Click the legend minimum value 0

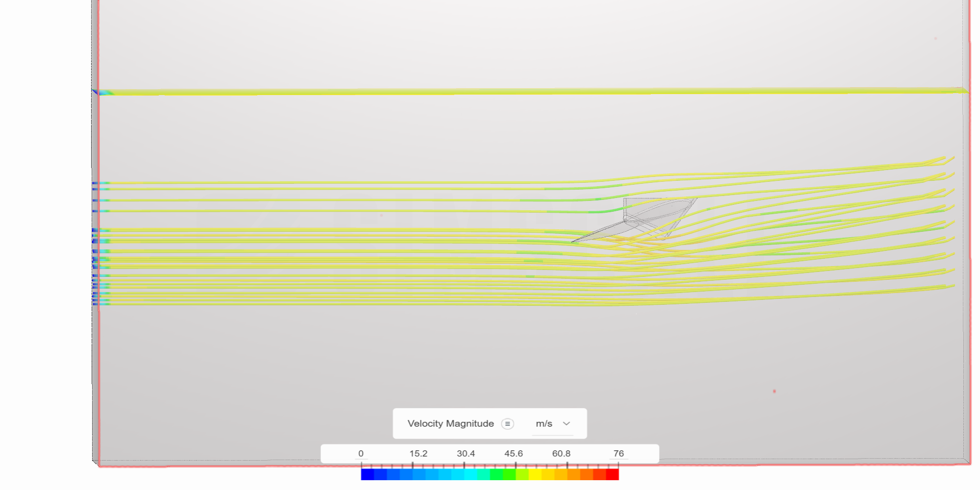361,454
